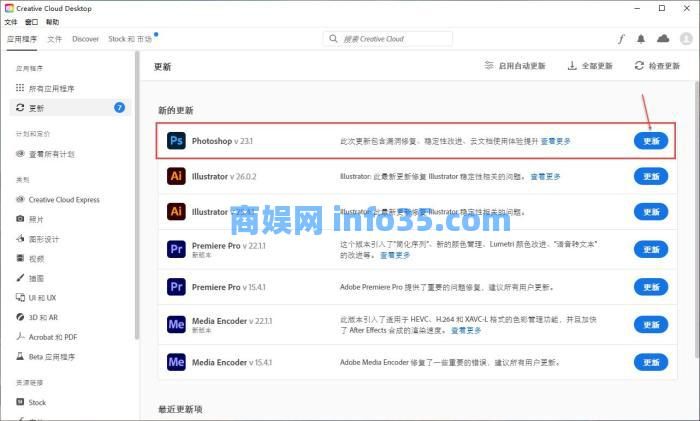The image size is (700, 421).
Task: Open the UI and UX category
Action: tap(36, 298)
